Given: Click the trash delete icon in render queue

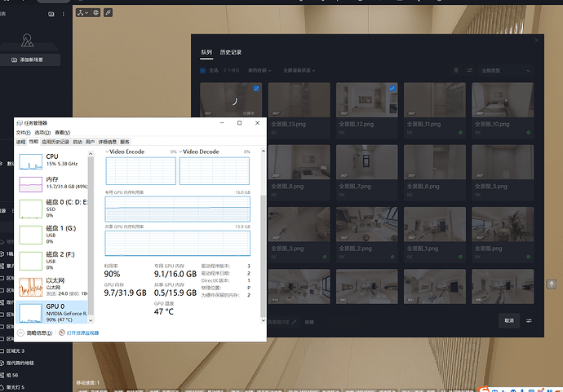Looking at the screenshot, I should point(456,70).
